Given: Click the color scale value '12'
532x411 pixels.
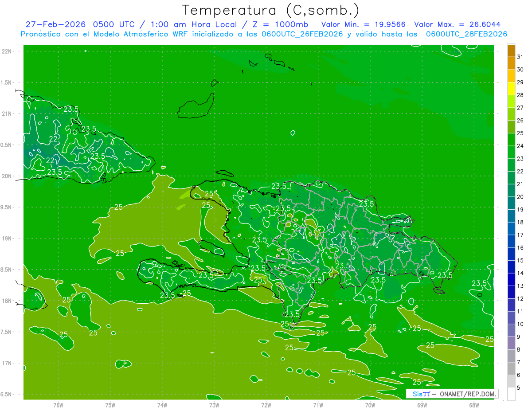Looking at the screenshot, I should coord(520,298).
